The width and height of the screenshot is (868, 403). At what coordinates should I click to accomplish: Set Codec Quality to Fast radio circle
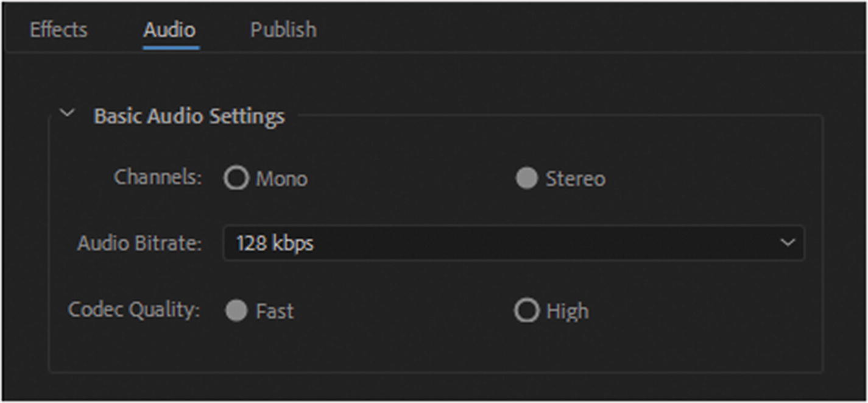click(236, 311)
